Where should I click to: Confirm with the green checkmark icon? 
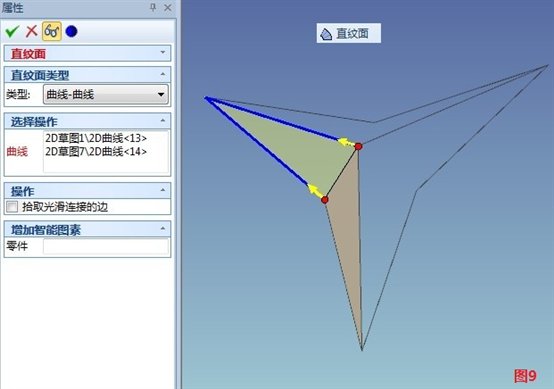(x=12, y=31)
